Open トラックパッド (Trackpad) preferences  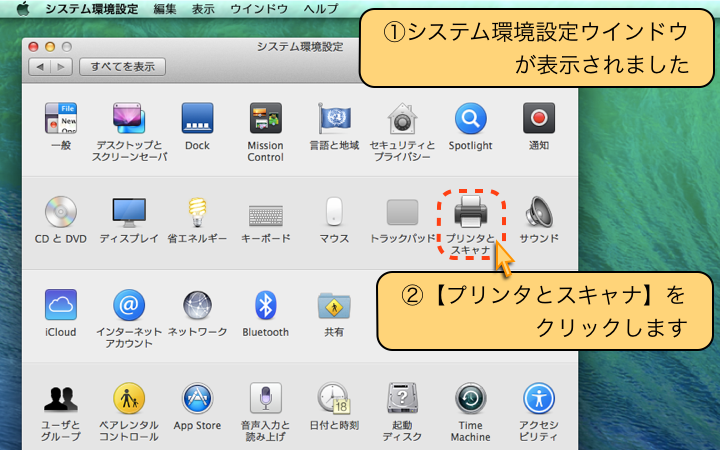click(402, 212)
